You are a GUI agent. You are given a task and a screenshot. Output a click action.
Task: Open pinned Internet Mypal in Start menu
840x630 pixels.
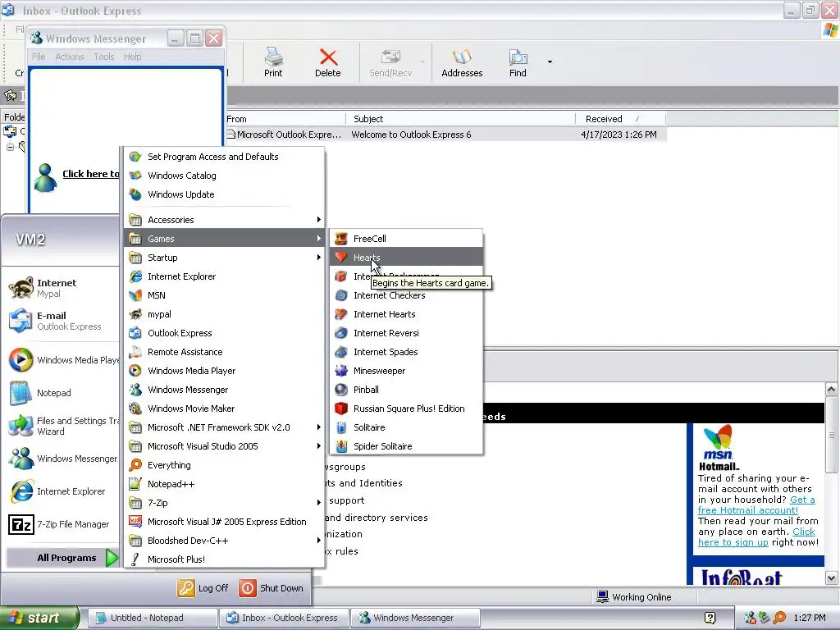click(62, 288)
